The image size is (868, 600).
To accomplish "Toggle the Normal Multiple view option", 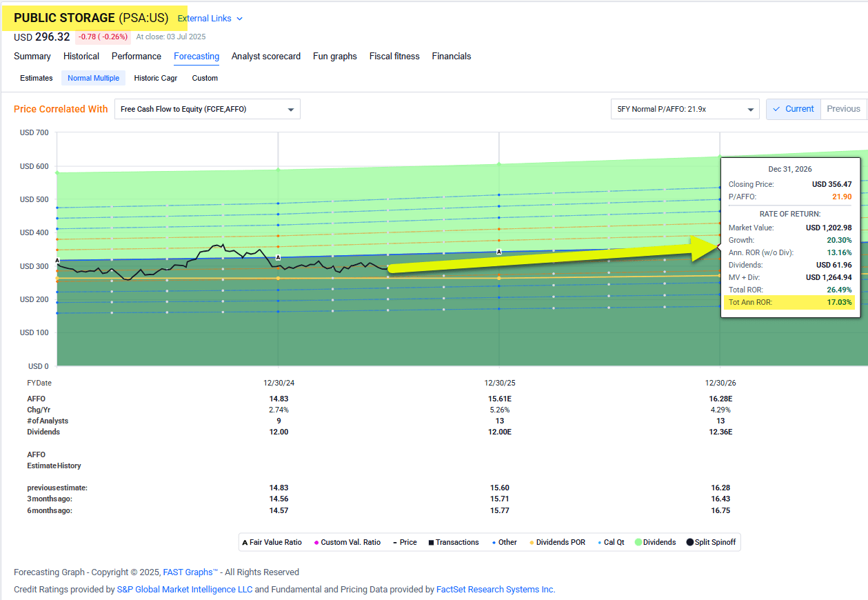I will tap(93, 78).
